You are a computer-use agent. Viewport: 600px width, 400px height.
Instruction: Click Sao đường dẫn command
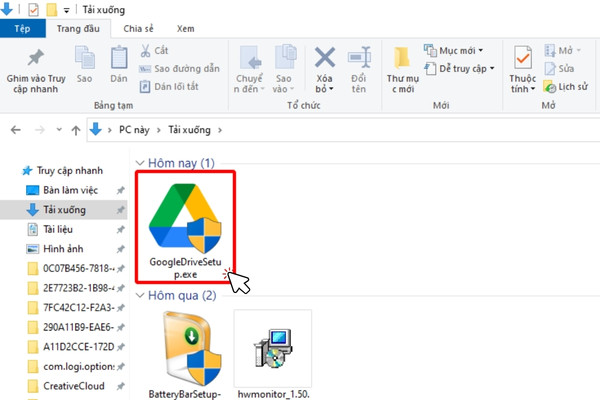(179, 69)
